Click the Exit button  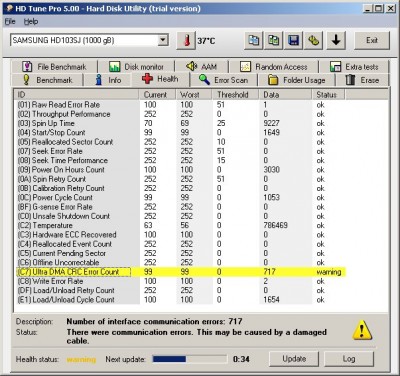[372, 41]
